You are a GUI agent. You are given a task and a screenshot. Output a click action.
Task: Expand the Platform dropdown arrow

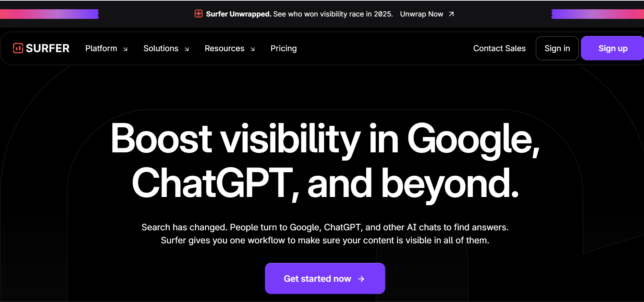pyautogui.click(x=125, y=49)
